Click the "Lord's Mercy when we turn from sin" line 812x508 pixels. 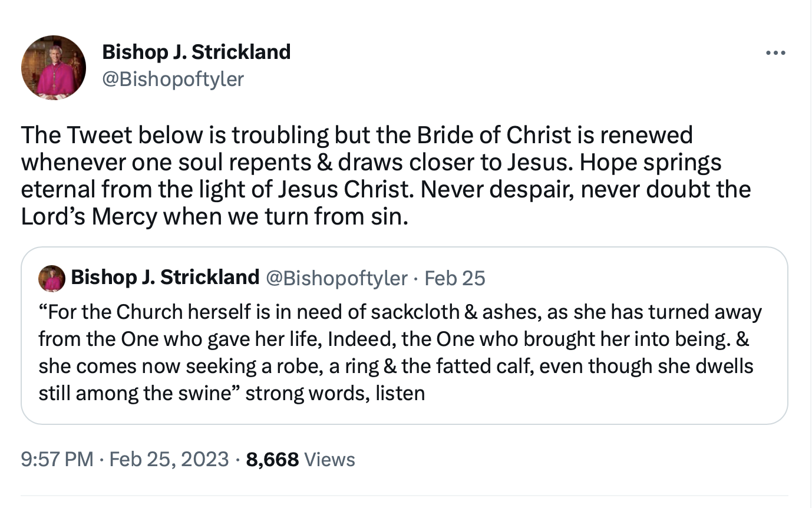[x=214, y=217]
